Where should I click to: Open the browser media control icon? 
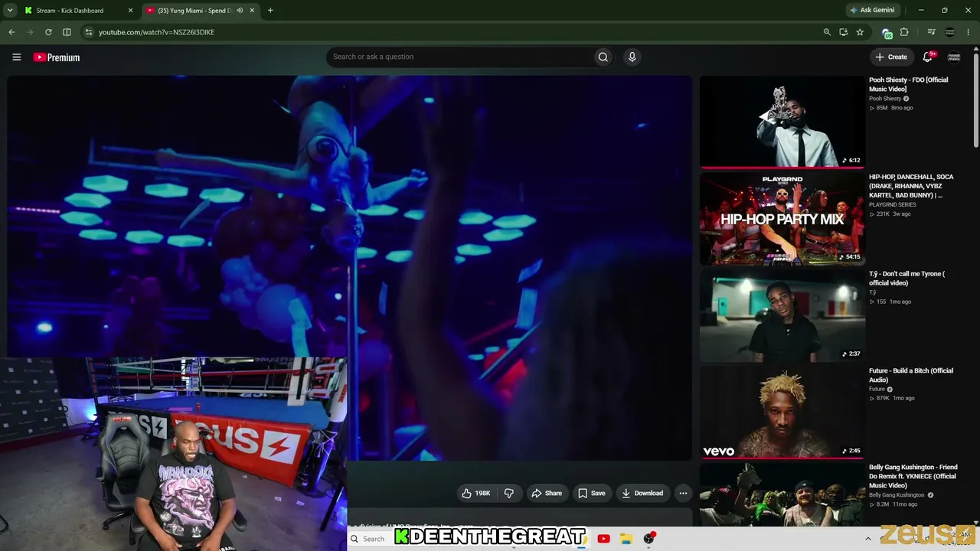click(x=931, y=32)
